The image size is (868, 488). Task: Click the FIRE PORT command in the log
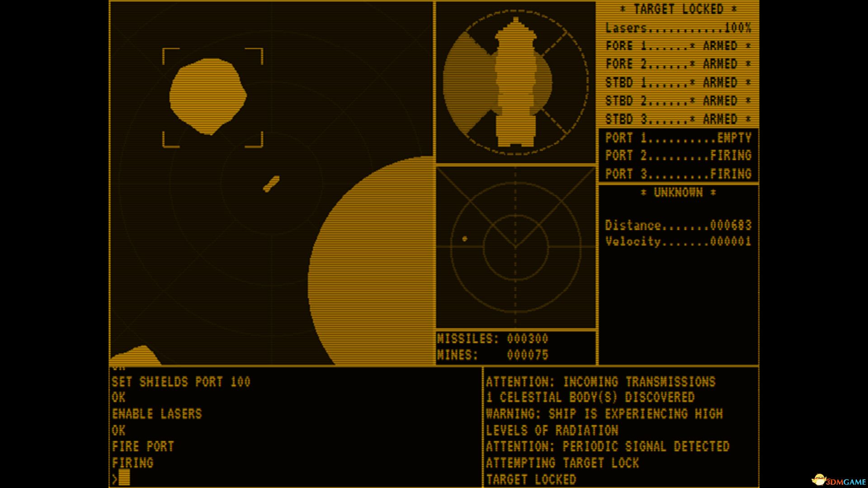[143, 446]
